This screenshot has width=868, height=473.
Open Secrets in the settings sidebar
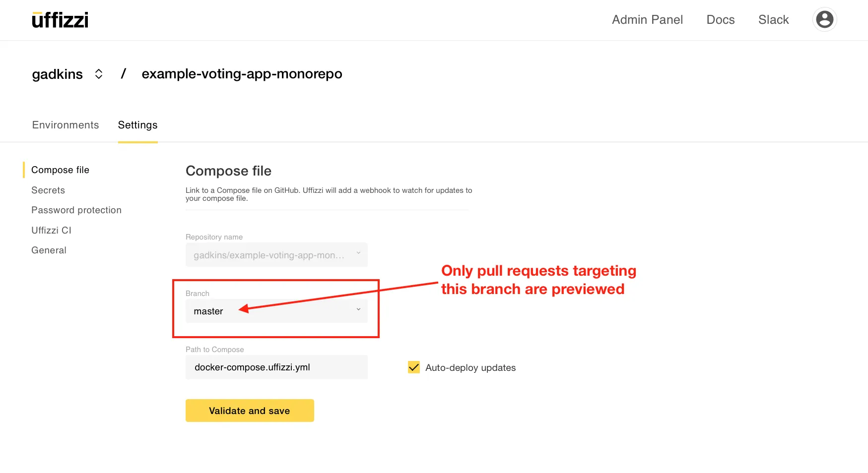(x=48, y=190)
